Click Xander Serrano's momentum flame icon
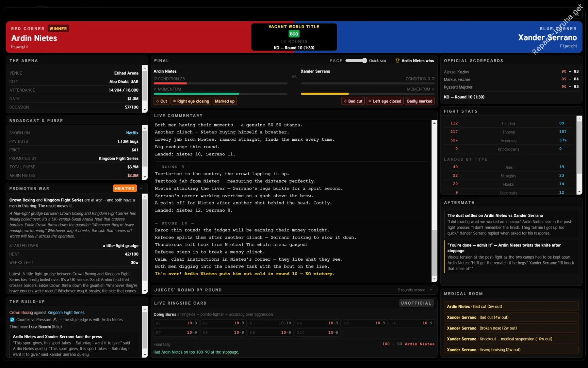This screenshot has width=588, height=368. (433, 89)
